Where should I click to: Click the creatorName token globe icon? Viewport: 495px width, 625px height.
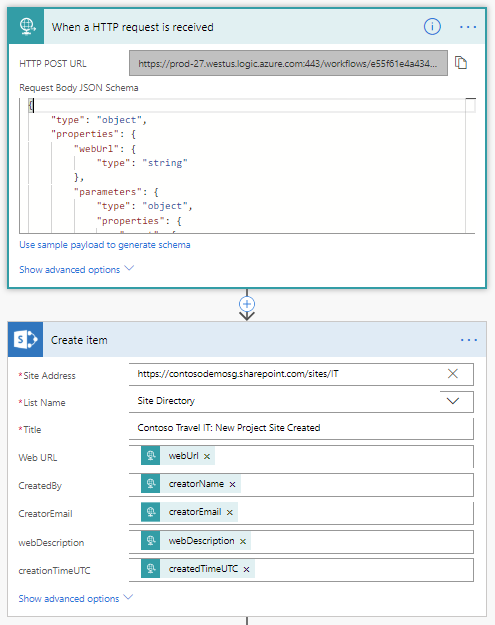[151, 483]
